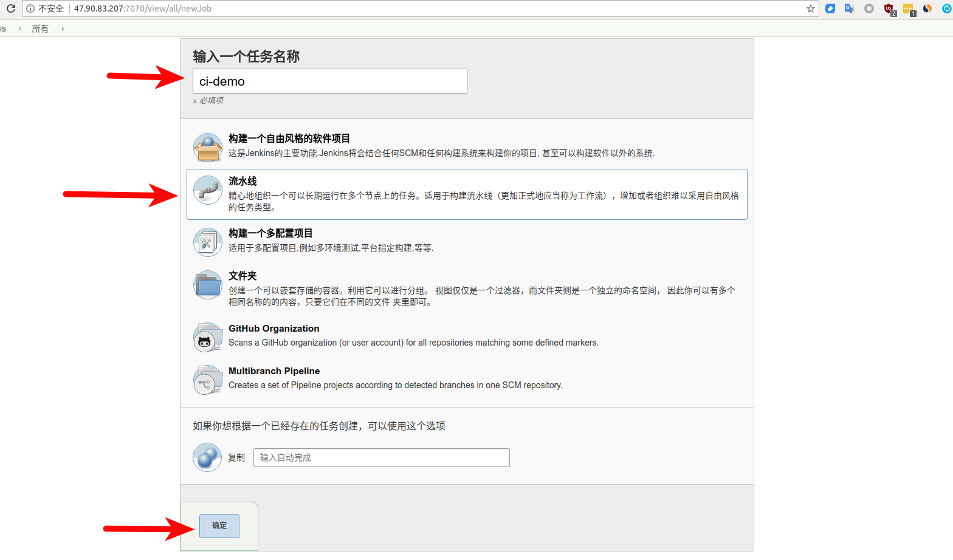Select the GitHub Organization icon
This screenshot has height=560, width=953.
tap(208, 338)
